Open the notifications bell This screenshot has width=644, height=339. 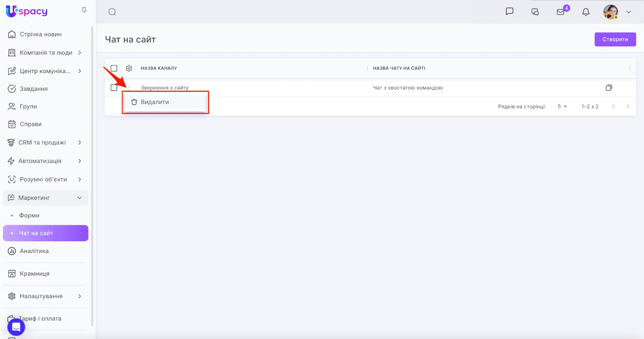(586, 12)
